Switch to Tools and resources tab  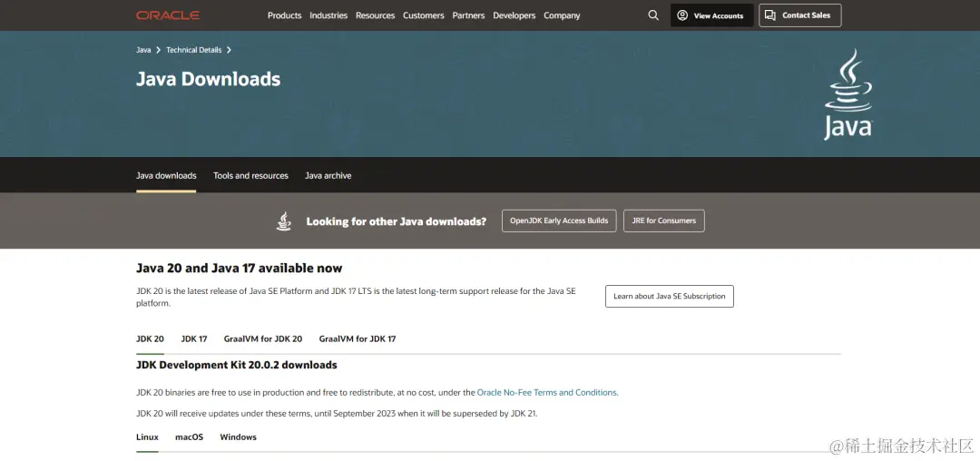[250, 175]
